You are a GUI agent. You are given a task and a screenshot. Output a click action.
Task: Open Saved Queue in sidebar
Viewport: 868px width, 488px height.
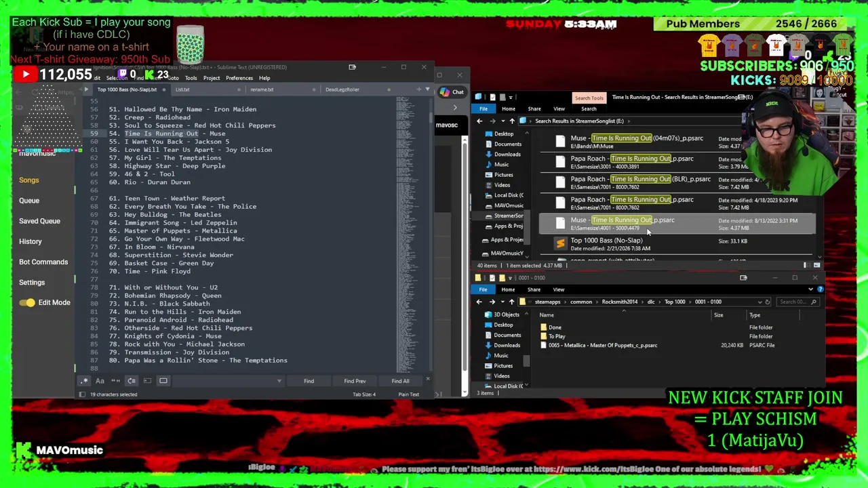click(x=39, y=221)
